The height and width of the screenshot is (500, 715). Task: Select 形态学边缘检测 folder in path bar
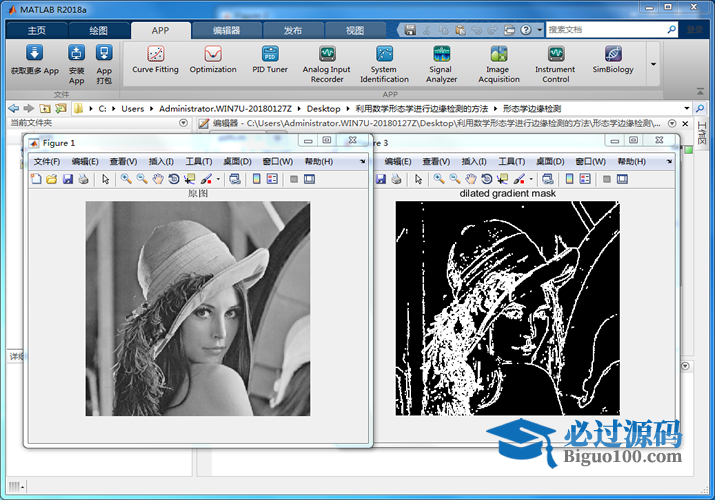pos(532,108)
